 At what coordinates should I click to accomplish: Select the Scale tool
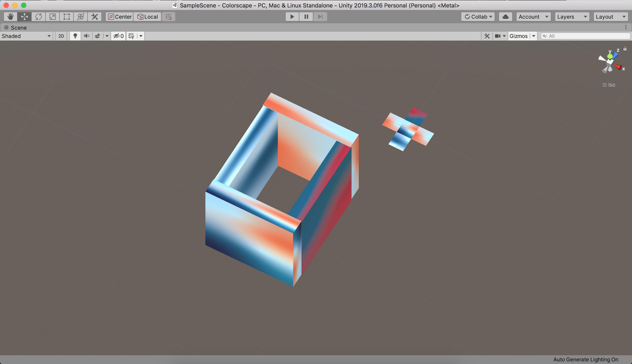tap(52, 17)
